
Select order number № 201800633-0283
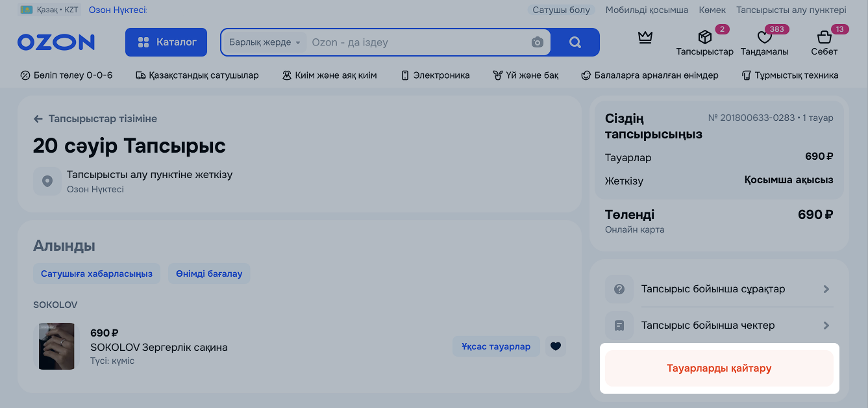[x=752, y=118]
